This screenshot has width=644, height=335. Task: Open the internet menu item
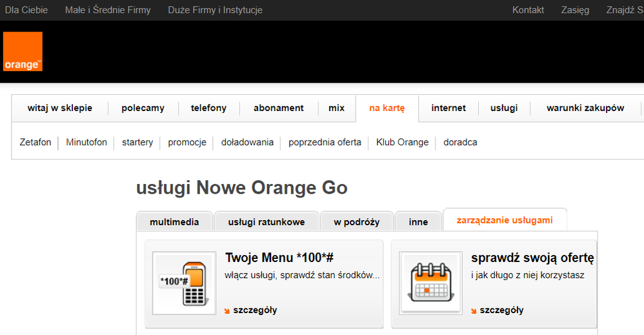tap(448, 108)
